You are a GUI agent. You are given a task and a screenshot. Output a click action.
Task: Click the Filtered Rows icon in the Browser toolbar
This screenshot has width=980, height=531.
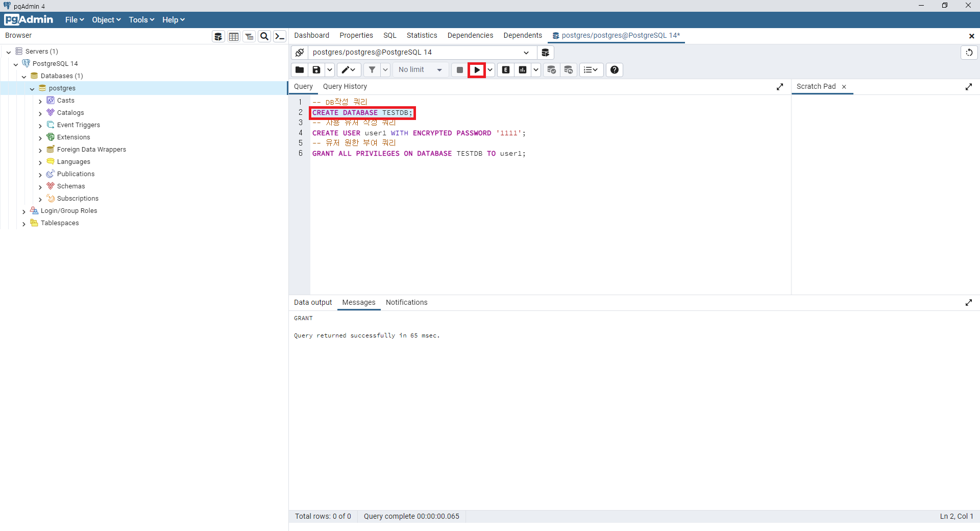pos(249,36)
